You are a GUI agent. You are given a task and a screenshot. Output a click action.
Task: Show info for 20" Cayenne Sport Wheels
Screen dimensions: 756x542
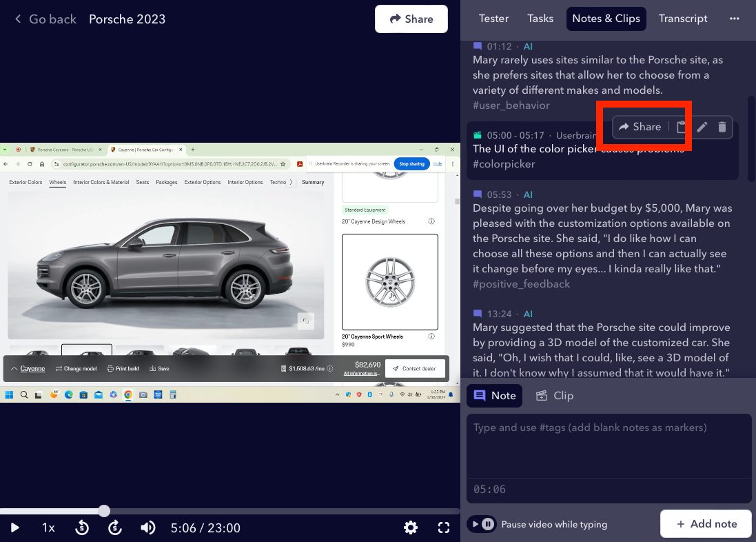(x=431, y=337)
